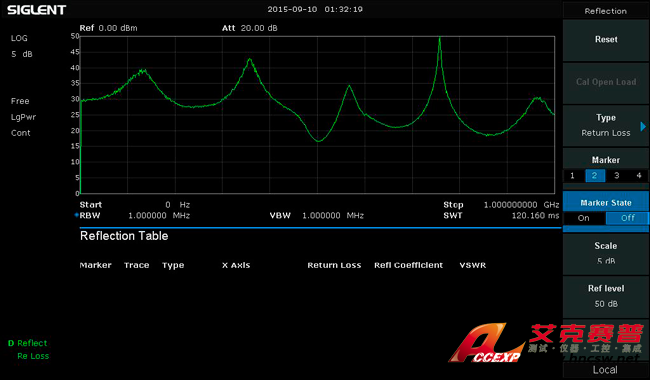Click the blue Type submenu arrow
This screenshot has width=650, height=380.
[x=643, y=126]
